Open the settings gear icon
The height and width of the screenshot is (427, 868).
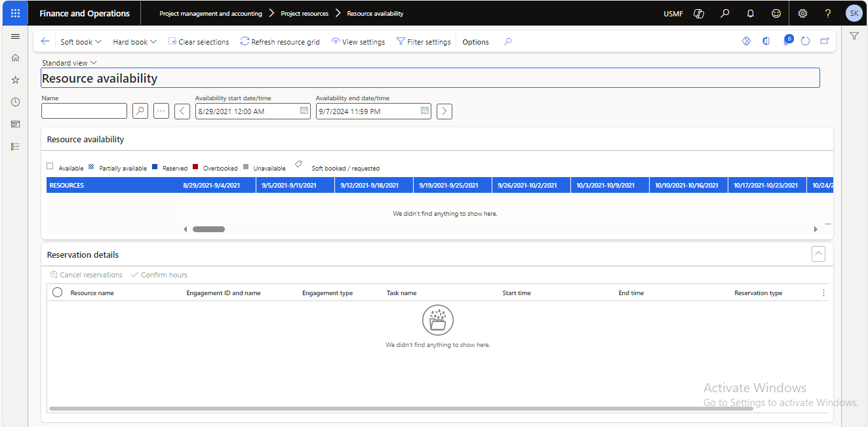click(802, 13)
